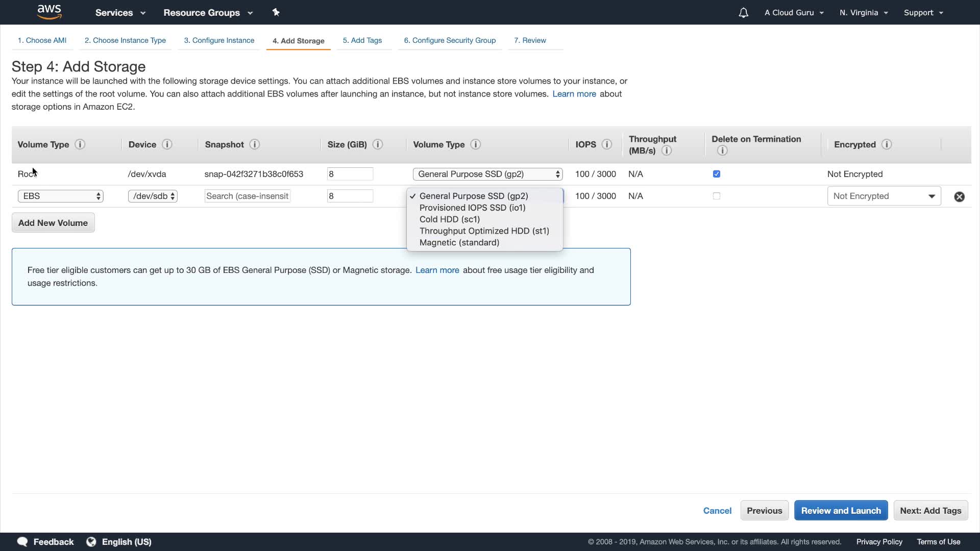Expand the Not Encrypted dropdown
Screen dimensions: 980x551
[884, 196]
